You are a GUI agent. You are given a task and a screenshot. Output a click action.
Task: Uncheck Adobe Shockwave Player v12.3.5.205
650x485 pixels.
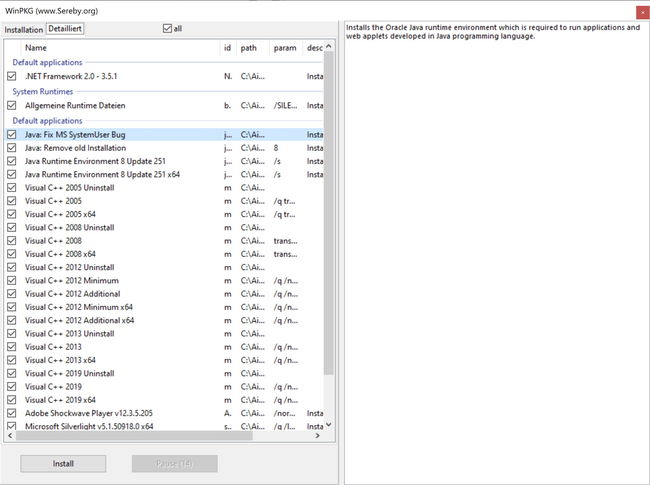point(12,413)
